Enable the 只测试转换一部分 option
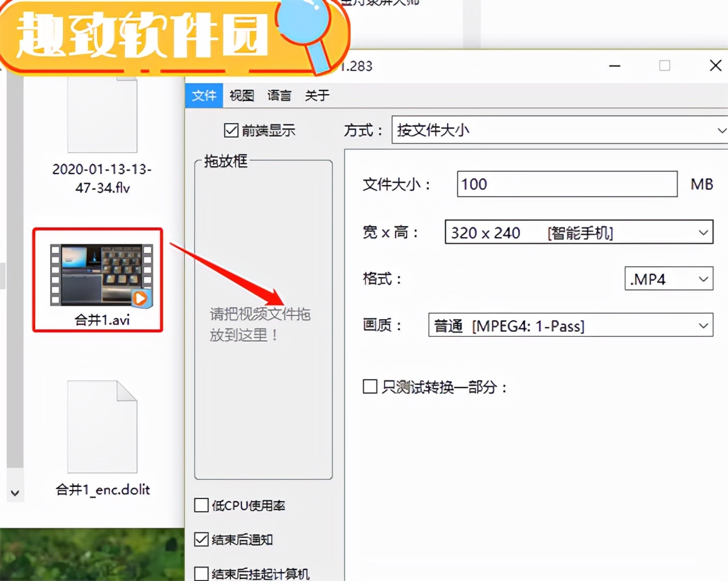This screenshot has width=728, height=581. (370, 386)
